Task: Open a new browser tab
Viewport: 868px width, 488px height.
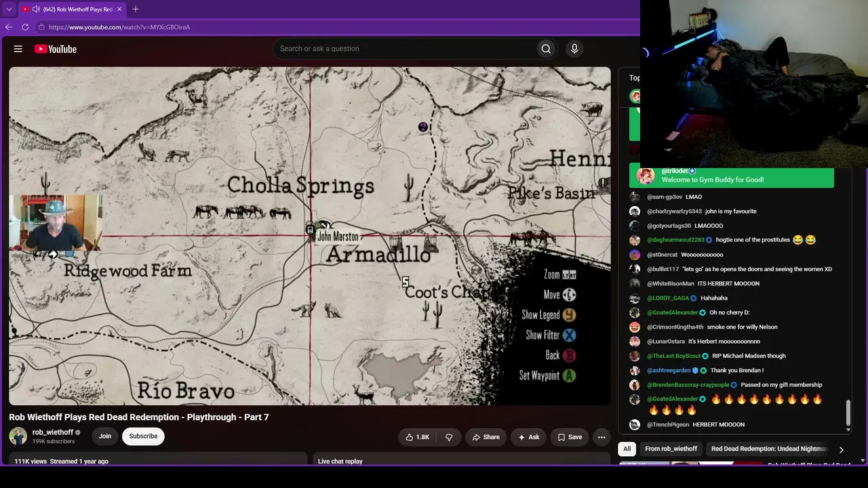Action: [136, 9]
